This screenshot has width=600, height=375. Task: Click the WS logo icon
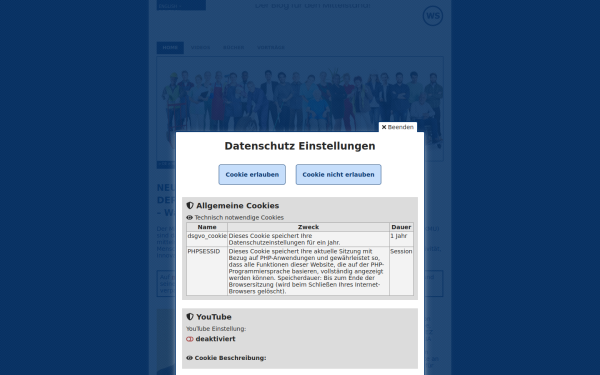[433, 16]
